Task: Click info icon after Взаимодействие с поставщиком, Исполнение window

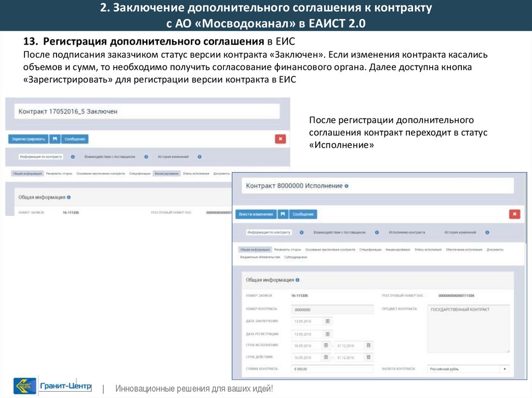Action: click(377, 232)
